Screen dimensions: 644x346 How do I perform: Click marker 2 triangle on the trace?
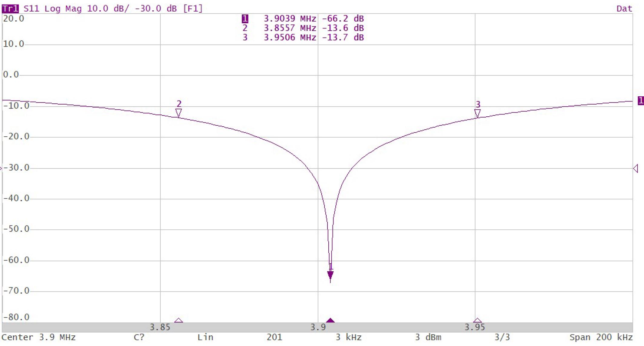pyautogui.click(x=179, y=113)
